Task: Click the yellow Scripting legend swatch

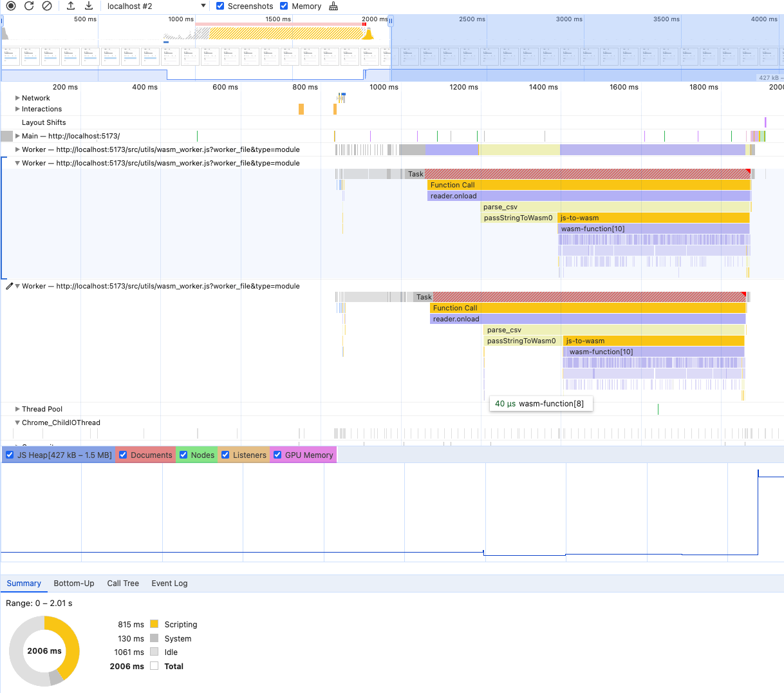Action: pos(154,624)
